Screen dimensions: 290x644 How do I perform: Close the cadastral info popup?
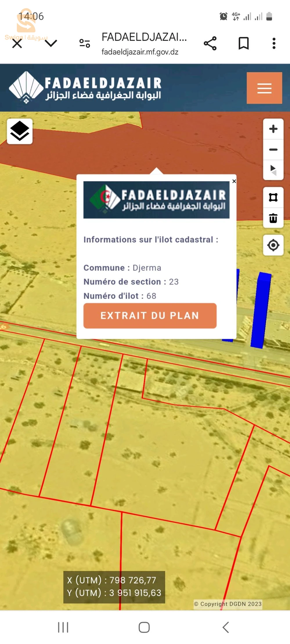coord(234,181)
